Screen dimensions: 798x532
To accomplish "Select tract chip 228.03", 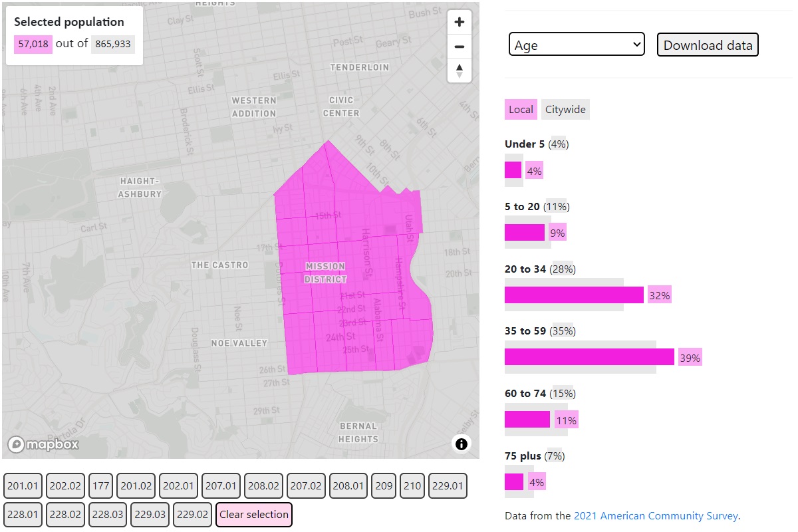I will coord(108,515).
